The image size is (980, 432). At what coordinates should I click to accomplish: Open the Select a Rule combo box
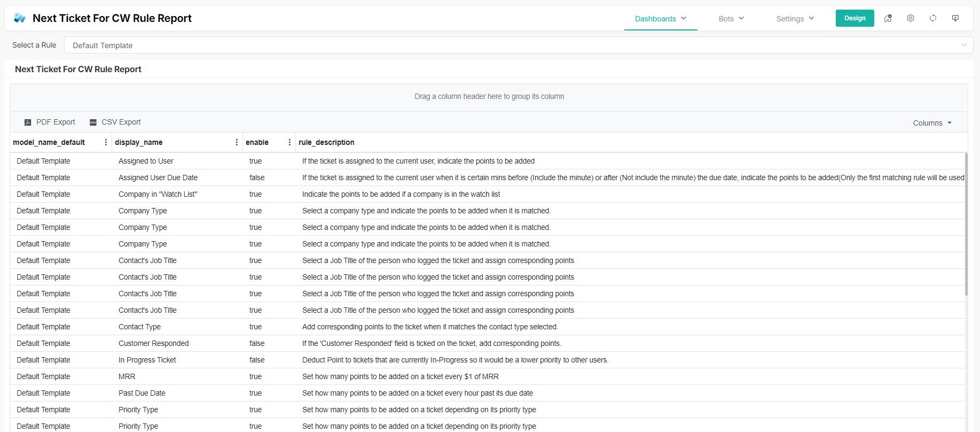[x=518, y=45]
